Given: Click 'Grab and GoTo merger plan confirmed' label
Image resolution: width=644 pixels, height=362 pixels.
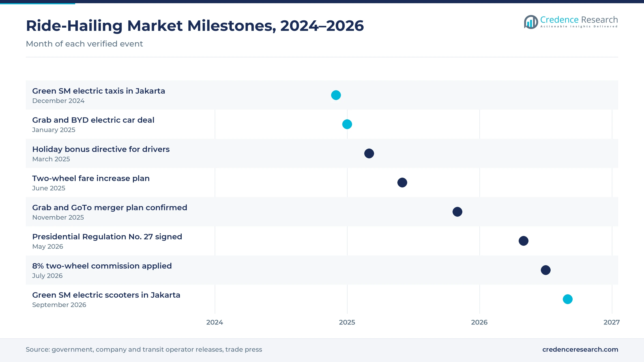Looking at the screenshot, I should (x=109, y=208).
